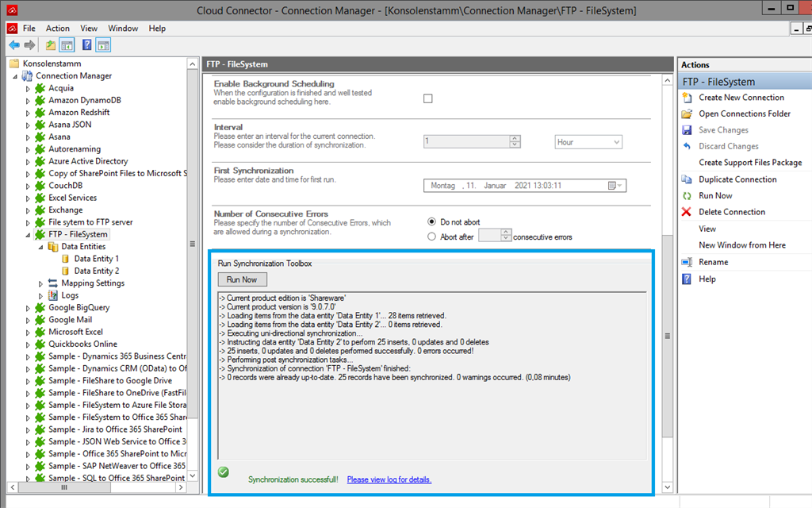Click the blue help question mark icon
Screen dimensions: 812x508
(86, 45)
